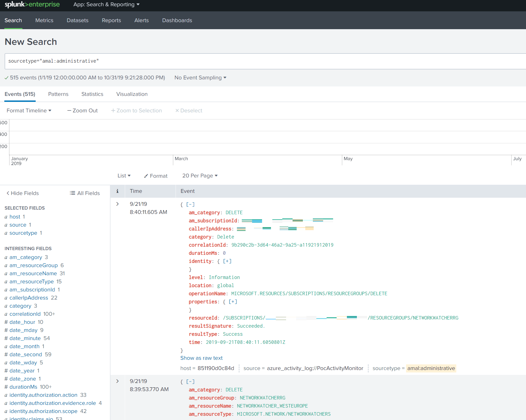526x420 pixels.
Task: Open the identity.authorization.scope field
Action: [43, 411]
